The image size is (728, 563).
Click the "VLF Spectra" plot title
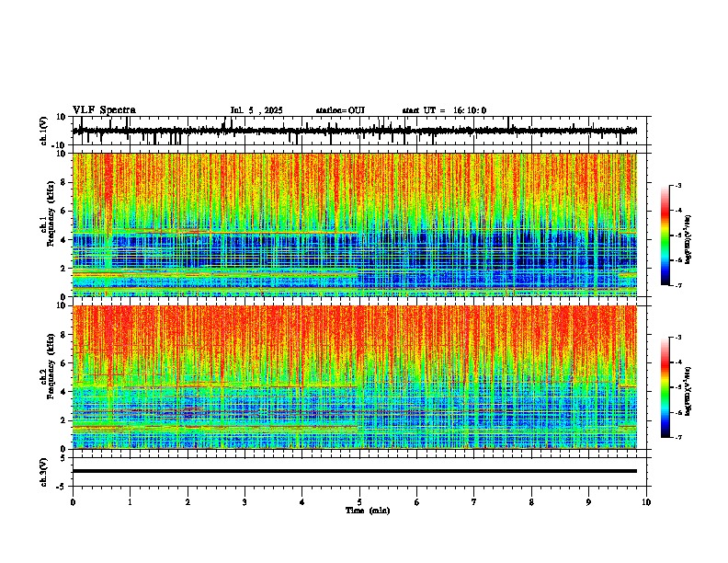pyautogui.click(x=104, y=110)
